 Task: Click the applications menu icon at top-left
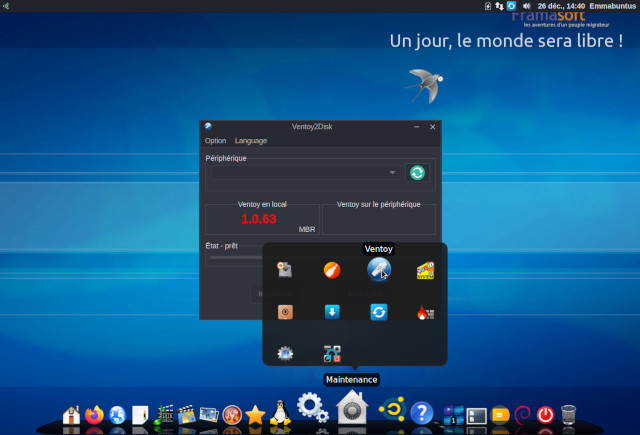coord(6,6)
